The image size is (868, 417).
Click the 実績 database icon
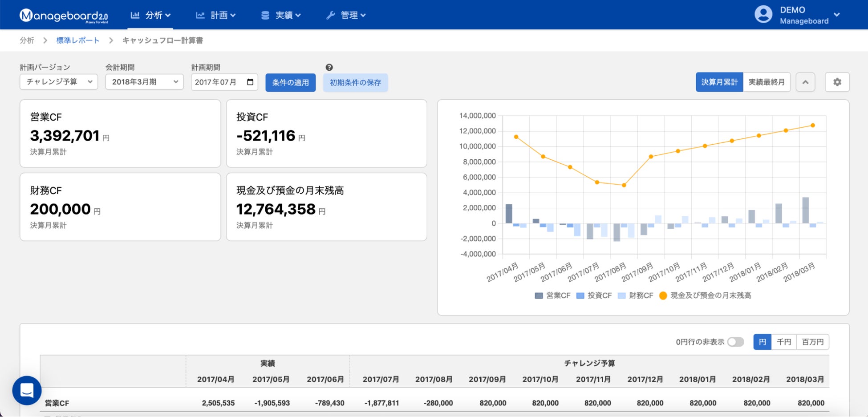[x=265, y=16]
